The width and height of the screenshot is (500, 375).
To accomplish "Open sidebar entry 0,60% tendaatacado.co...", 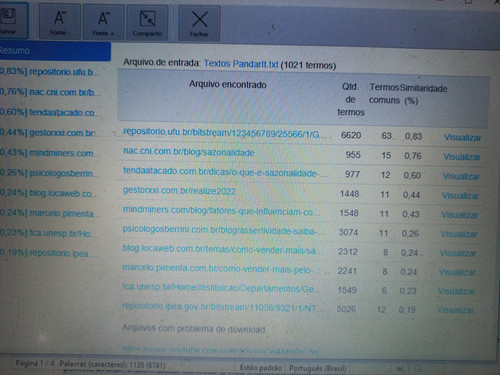I will tap(50, 112).
